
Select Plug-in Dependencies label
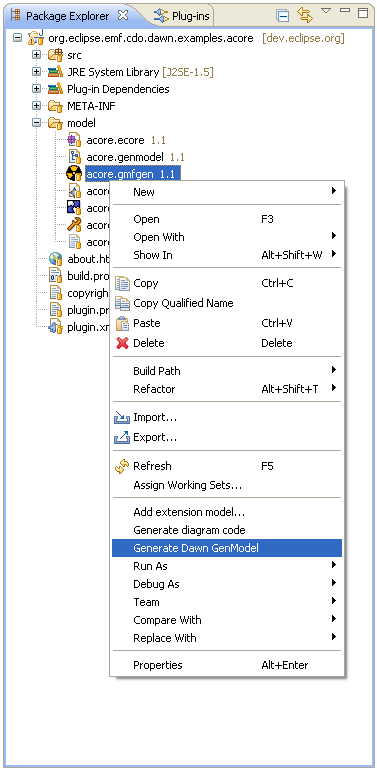118,89
